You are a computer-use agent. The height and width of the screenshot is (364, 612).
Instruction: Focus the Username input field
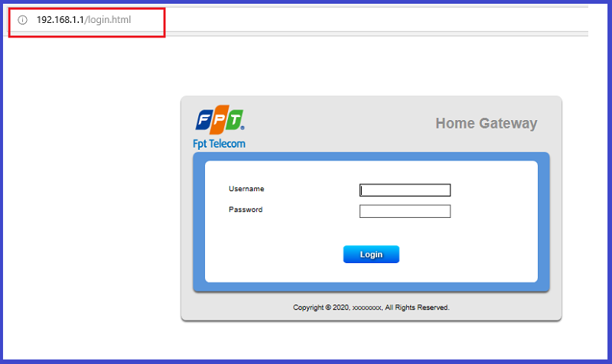coord(405,190)
